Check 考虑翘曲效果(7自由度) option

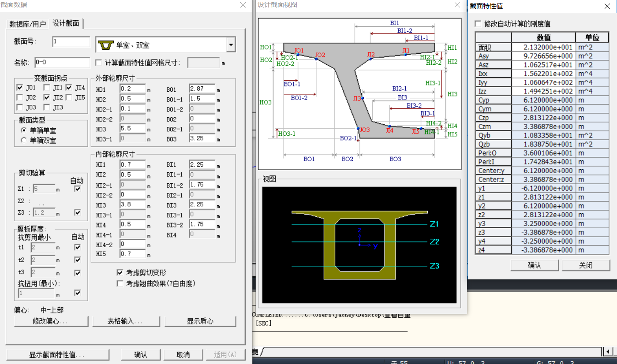(120, 283)
